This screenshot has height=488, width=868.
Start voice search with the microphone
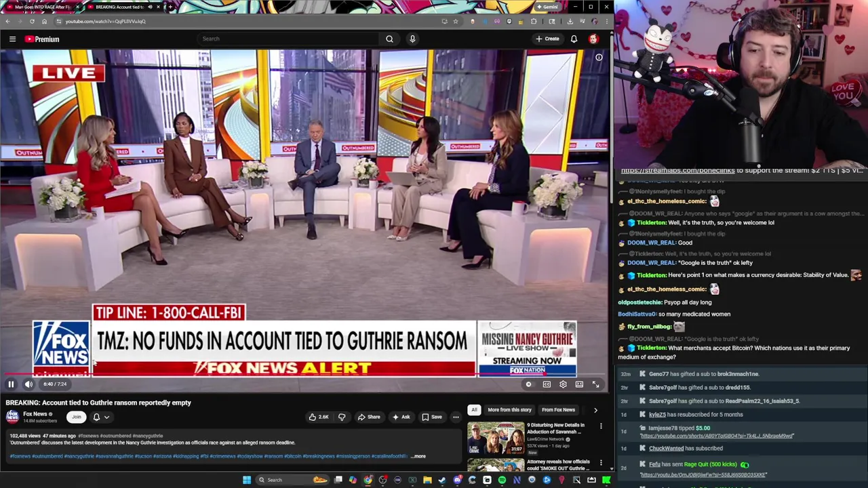(412, 39)
